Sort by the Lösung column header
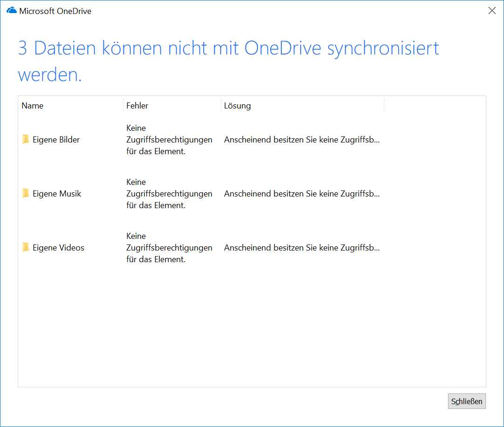This screenshot has width=504, height=427. coord(302,106)
